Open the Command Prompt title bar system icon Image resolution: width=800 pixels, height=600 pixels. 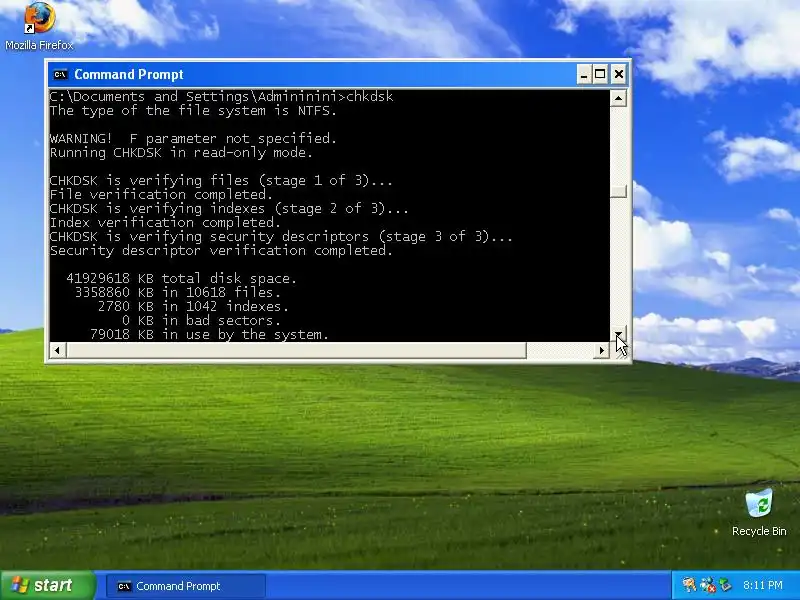(x=60, y=74)
